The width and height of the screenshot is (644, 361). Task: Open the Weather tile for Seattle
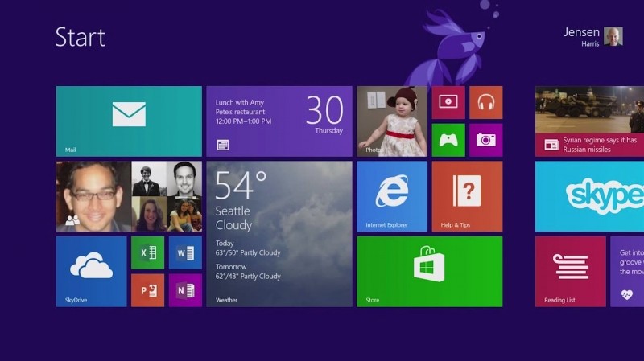pyautogui.click(x=279, y=234)
